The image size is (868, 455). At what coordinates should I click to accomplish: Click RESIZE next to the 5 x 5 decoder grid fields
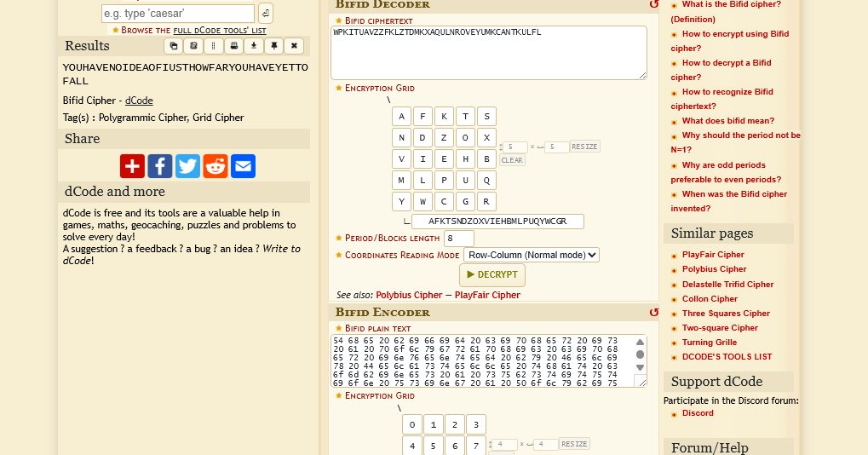(x=584, y=147)
